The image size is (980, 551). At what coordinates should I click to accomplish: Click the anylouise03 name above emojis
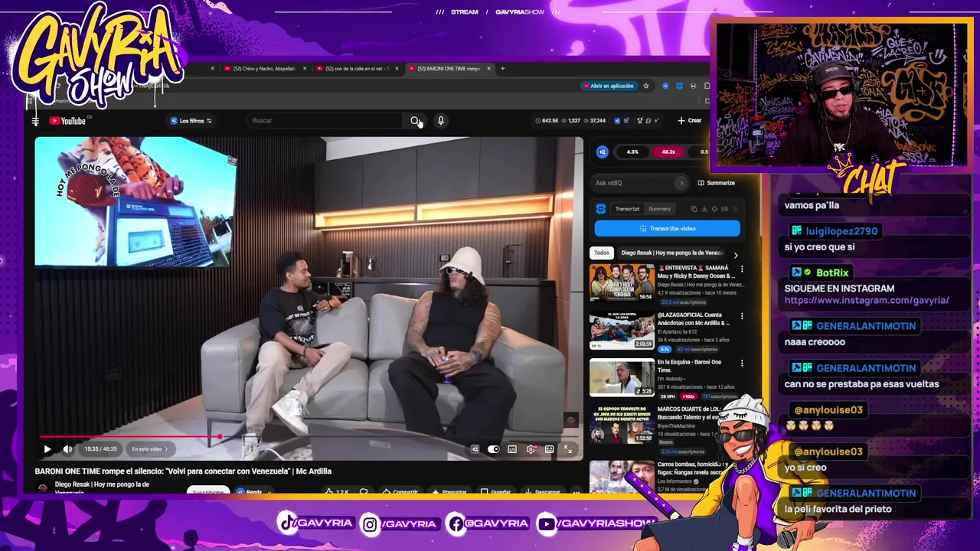828,410
